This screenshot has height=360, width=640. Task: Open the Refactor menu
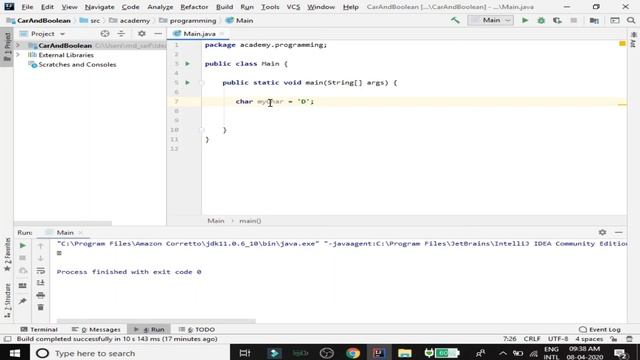pos(194,7)
